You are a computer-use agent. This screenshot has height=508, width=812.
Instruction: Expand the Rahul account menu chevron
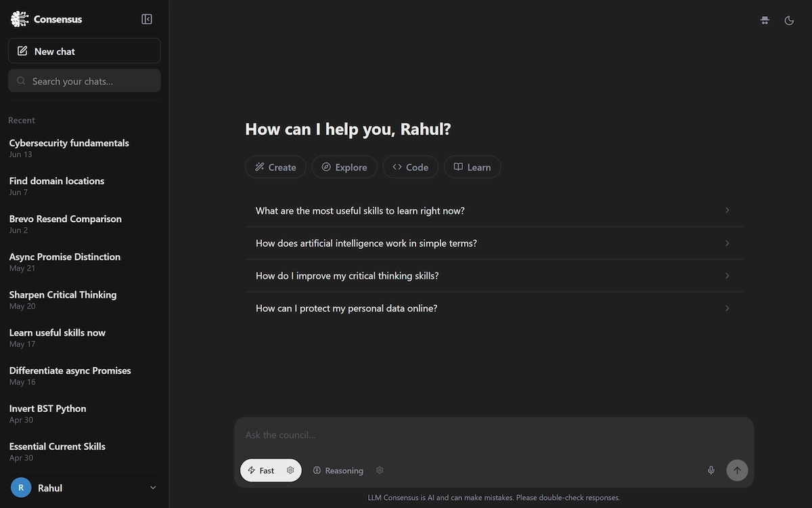pyautogui.click(x=153, y=488)
